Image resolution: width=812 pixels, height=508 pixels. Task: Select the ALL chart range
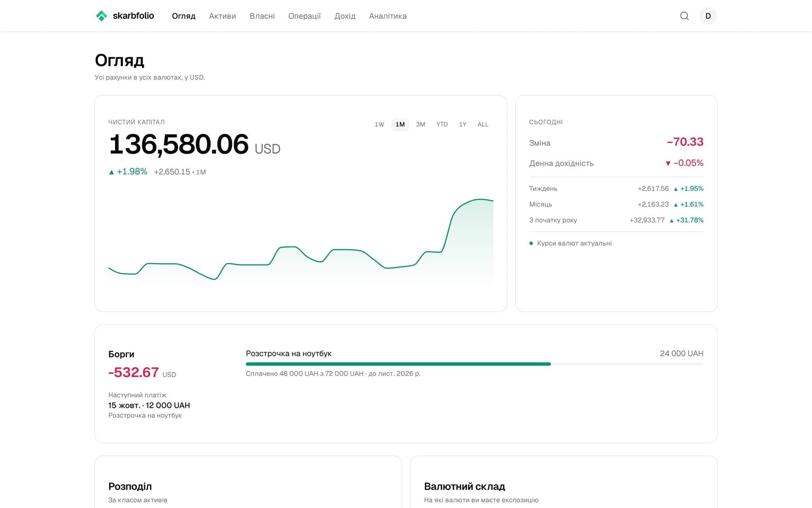[483, 124]
